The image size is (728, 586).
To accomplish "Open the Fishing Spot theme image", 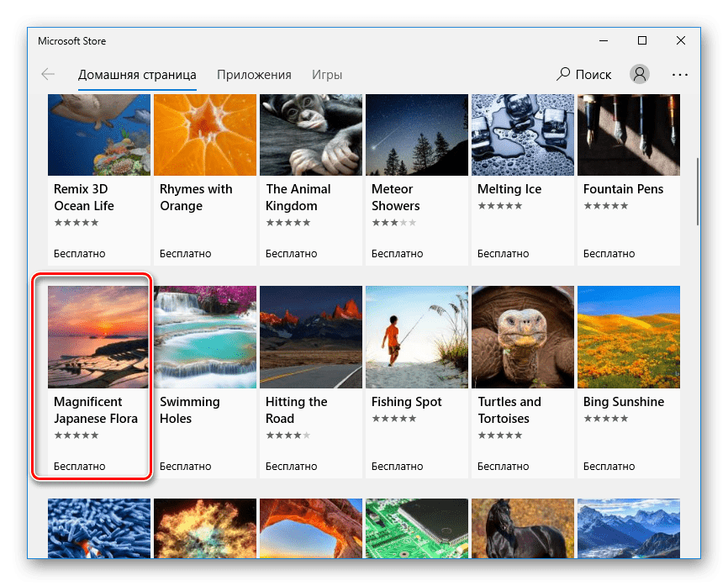I will click(416, 336).
